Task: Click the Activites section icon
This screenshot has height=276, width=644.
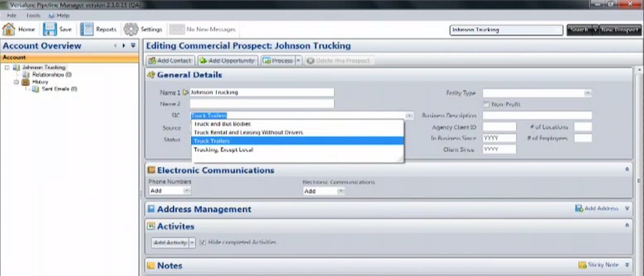Action: [x=150, y=226]
